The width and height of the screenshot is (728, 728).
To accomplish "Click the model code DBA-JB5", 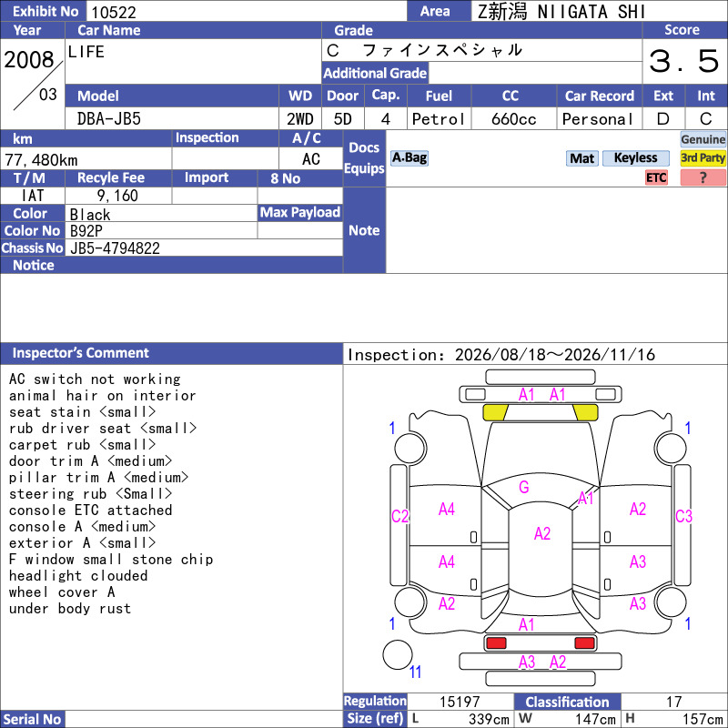I will 109,119.
